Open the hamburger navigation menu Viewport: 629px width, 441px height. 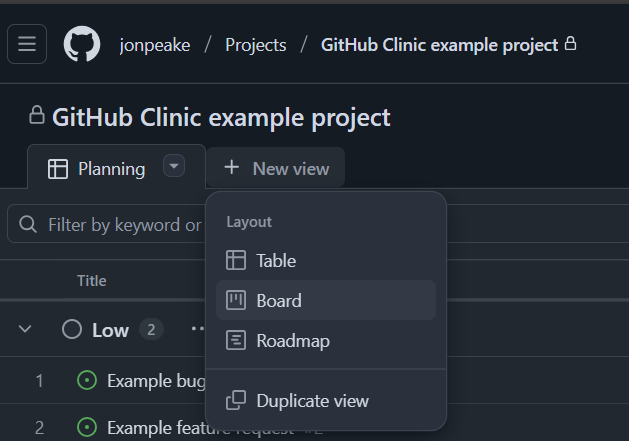[x=27, y=44]
